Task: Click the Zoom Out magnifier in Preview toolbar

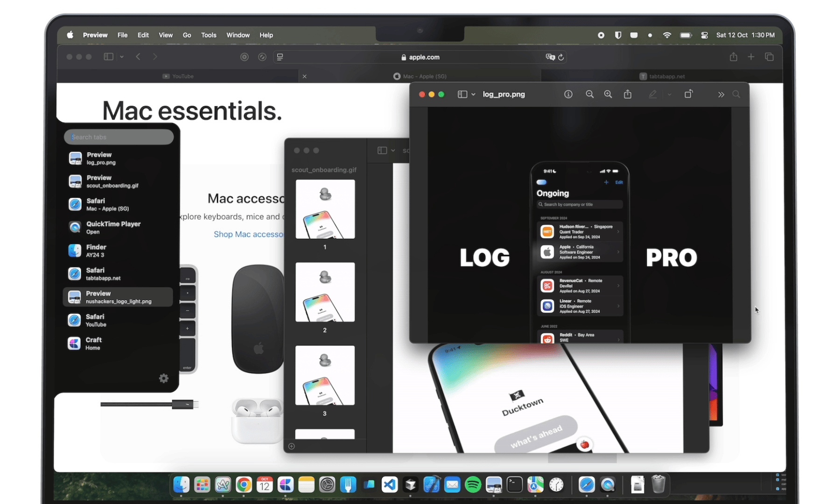Action: 589,94
